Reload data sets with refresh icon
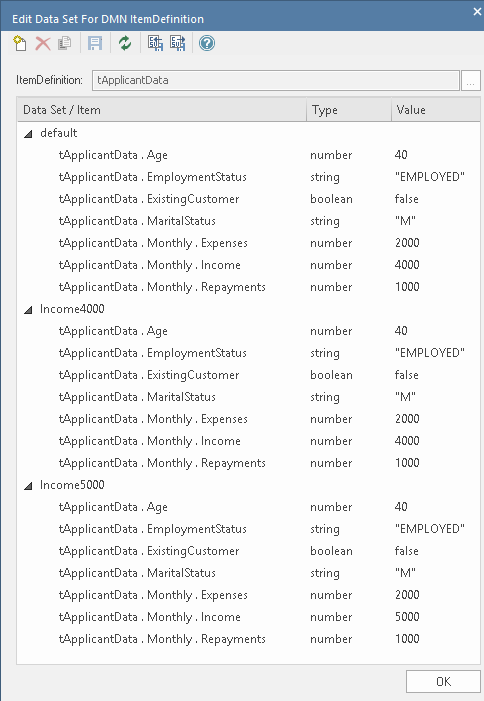The image size is (484, 701). [125, 43]
